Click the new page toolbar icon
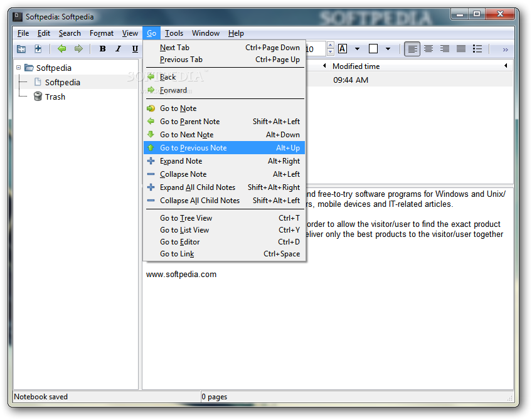Viewport: 532px width, 420px height. click(38, 49)
